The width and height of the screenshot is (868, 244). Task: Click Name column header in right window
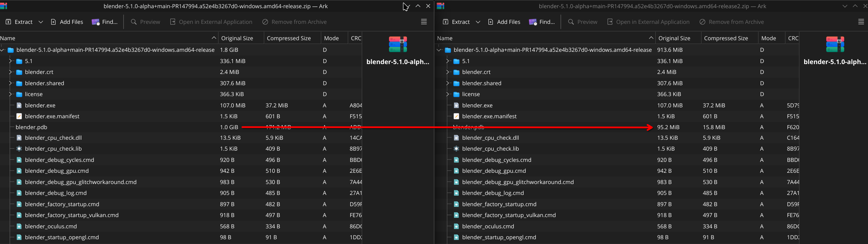click(445, 38)
